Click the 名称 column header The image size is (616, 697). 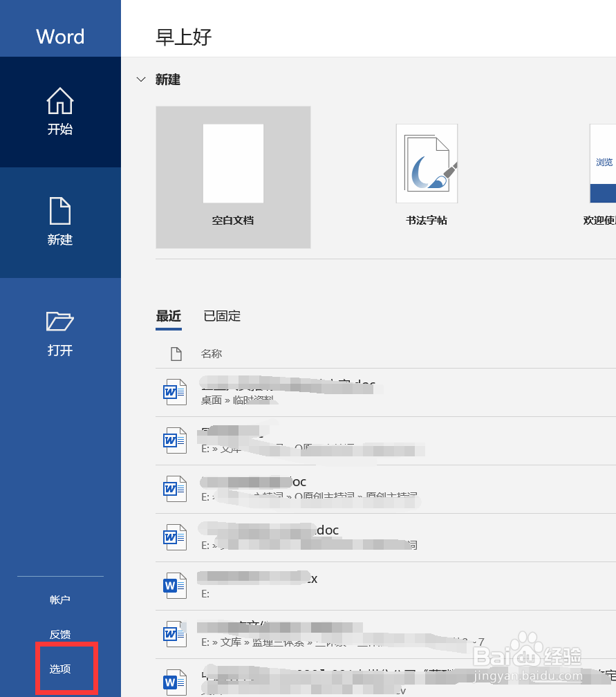(211, 353)
